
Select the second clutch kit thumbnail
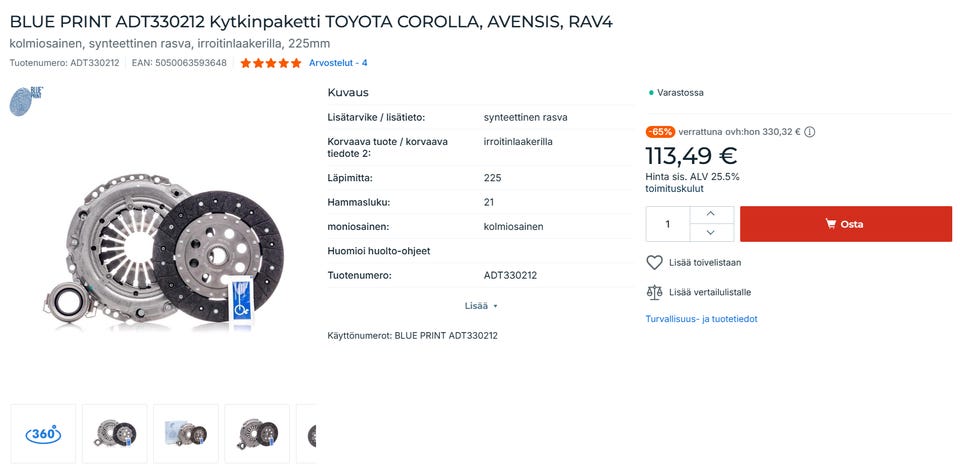(114, 434)
